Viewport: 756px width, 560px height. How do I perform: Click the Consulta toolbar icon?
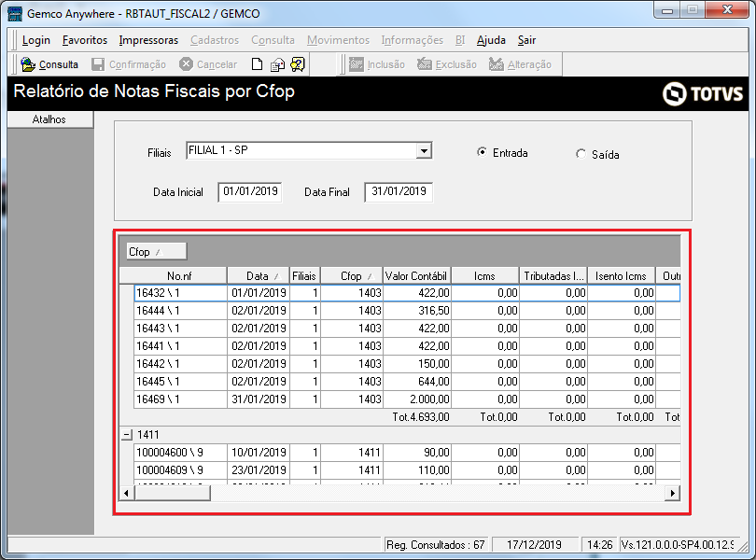point(28,64)
